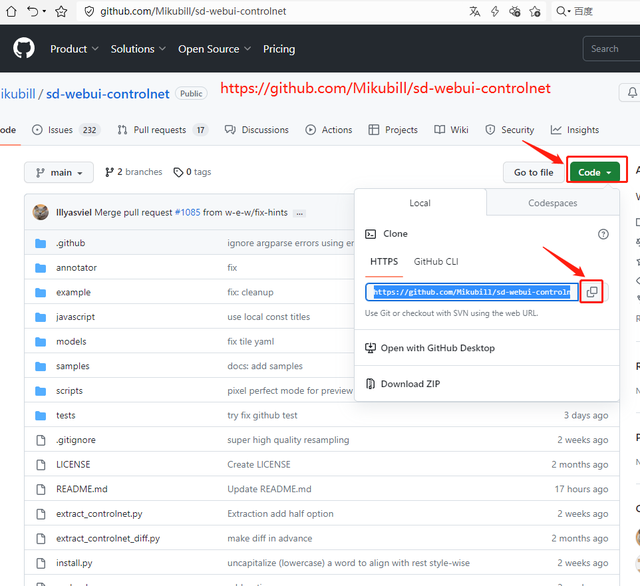Click commit message 'super high quality resampling'
The image size is (640, 586).
click(288, 440)
